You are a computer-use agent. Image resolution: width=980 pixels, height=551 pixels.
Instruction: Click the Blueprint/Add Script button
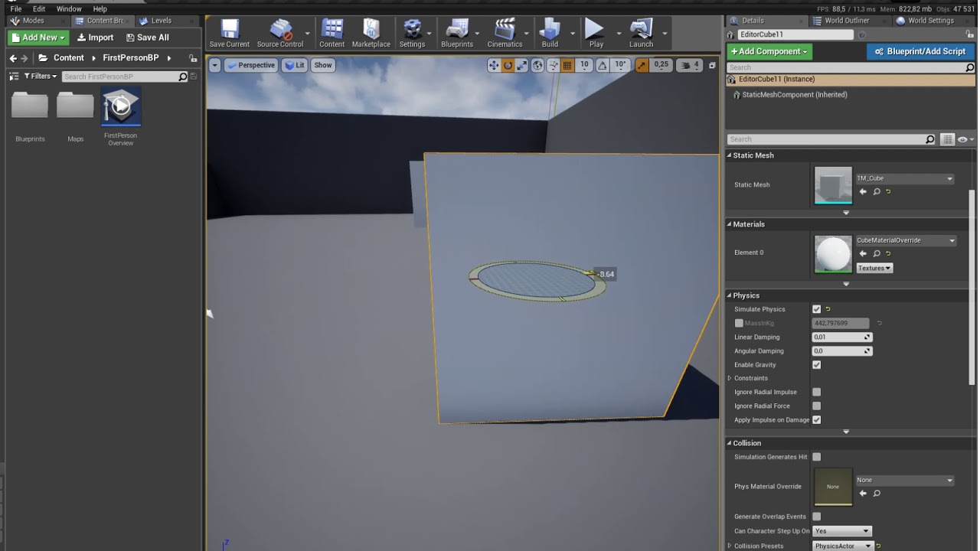[920, 51]
